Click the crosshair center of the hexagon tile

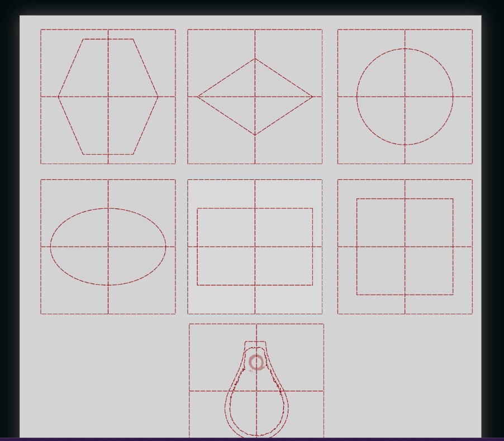click(108, 97)
